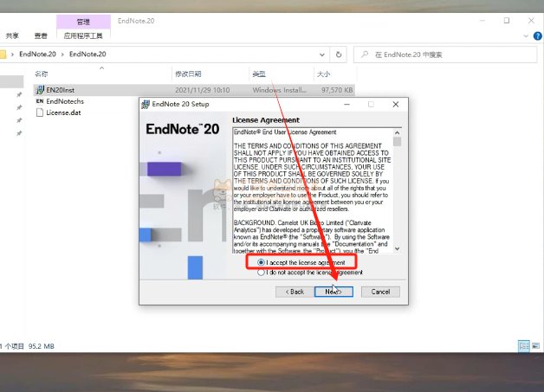Click the scroll down arrow in license text
The height and width of the screenshot is (392, 544).
tap(398, 248)
